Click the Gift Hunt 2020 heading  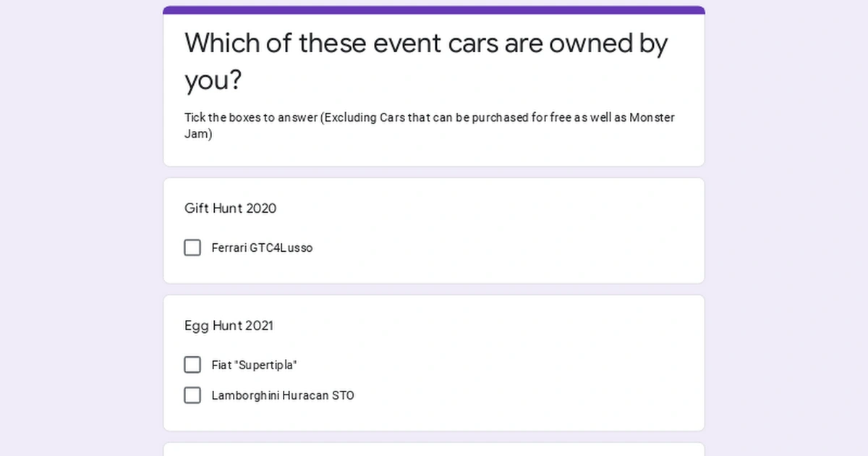230,208
